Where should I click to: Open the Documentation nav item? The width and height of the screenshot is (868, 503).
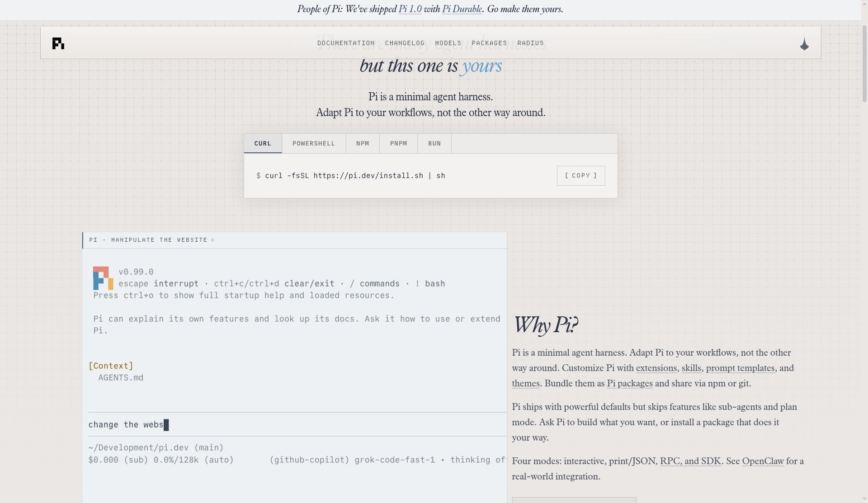[346, 43]
